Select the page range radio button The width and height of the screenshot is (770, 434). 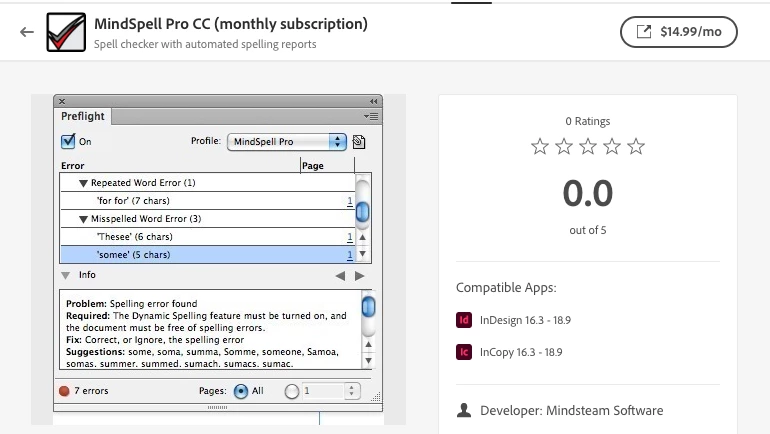click(291, 391)
